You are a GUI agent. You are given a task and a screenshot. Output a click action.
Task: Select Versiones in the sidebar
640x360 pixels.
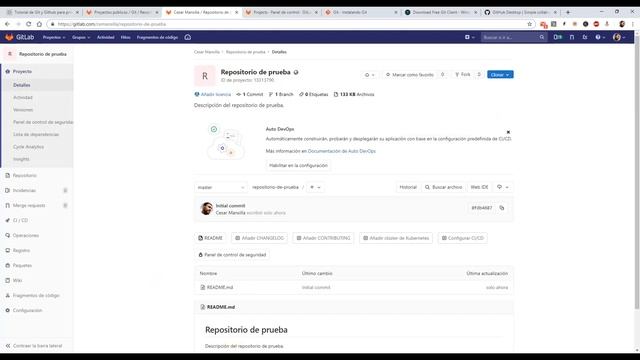(23, 110)
